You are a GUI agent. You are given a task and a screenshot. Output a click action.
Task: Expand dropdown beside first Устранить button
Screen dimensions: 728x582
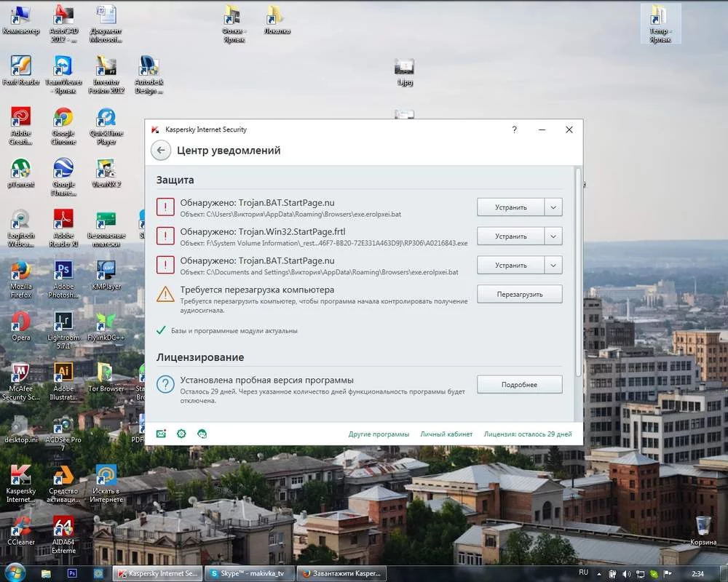tap(553, 207)
